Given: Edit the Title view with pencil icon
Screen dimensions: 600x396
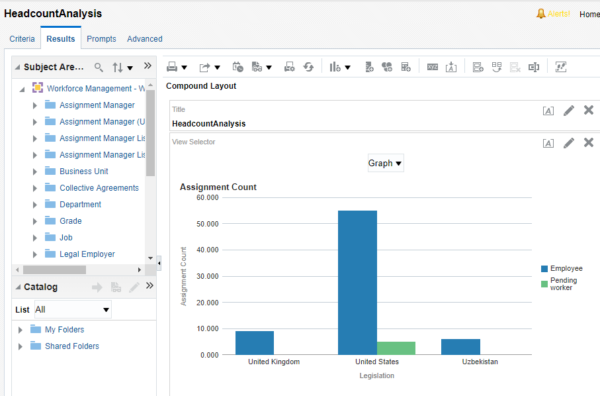Looking at the screenshot, I should tap(569, 111).
